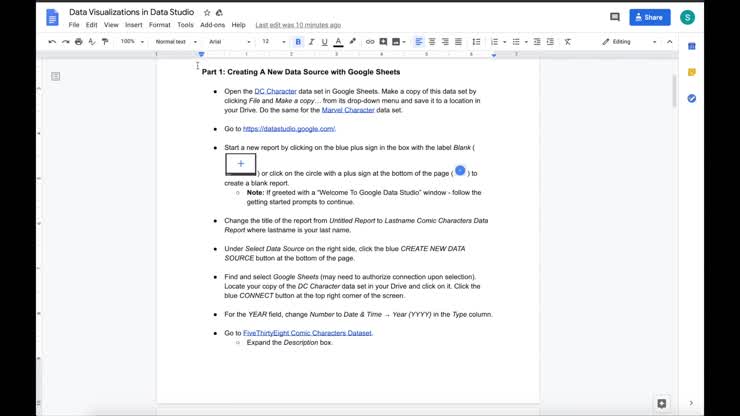
Task: Open numbered list style dropdown arrow
Action: point(505,42)
